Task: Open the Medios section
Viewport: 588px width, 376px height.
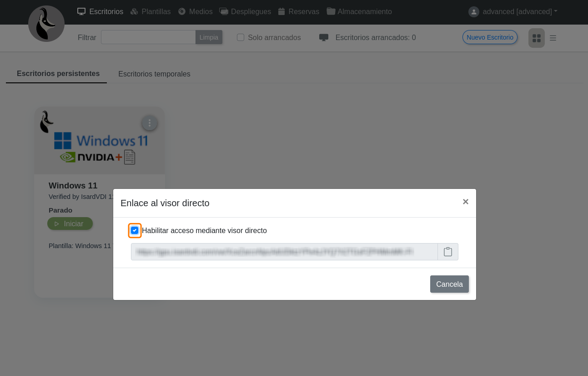Action: pos(196,12)
